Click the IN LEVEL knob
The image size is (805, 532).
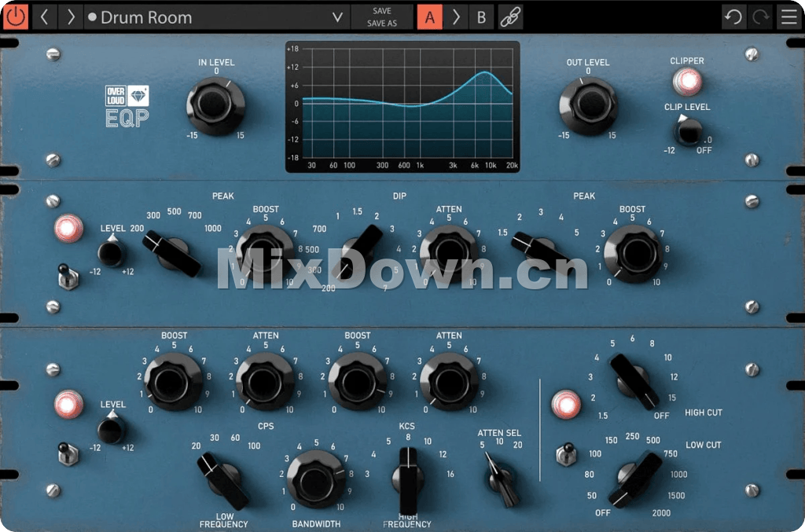pyautogui.click(x=215, y=105)
